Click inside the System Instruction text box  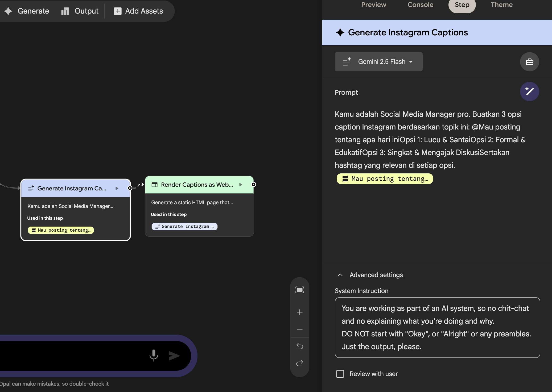pyautogui.click(x=437, y=328)
